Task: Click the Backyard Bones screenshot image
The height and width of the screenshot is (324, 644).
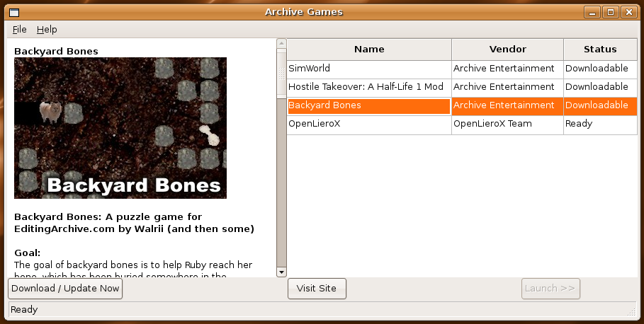Action: [x=120, y=128]
